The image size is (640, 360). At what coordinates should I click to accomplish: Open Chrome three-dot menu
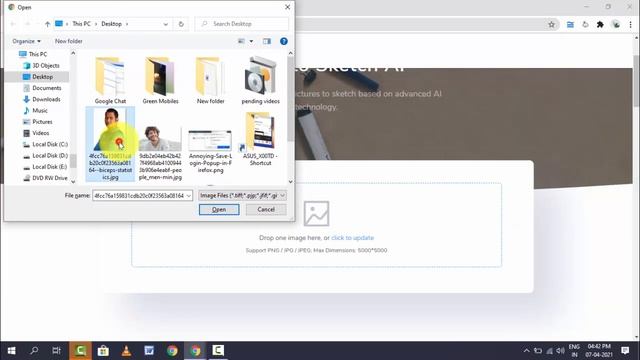tap(631, 24)
